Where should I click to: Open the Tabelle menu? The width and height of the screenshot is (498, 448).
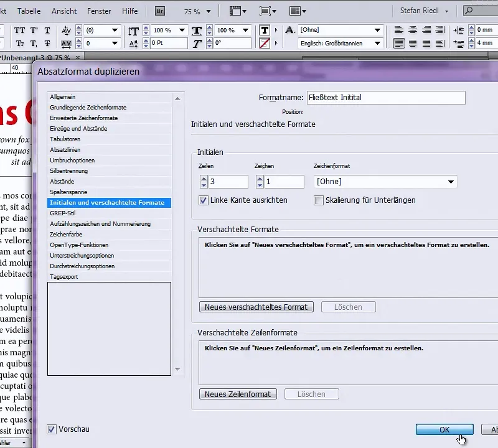click(29, 11)
